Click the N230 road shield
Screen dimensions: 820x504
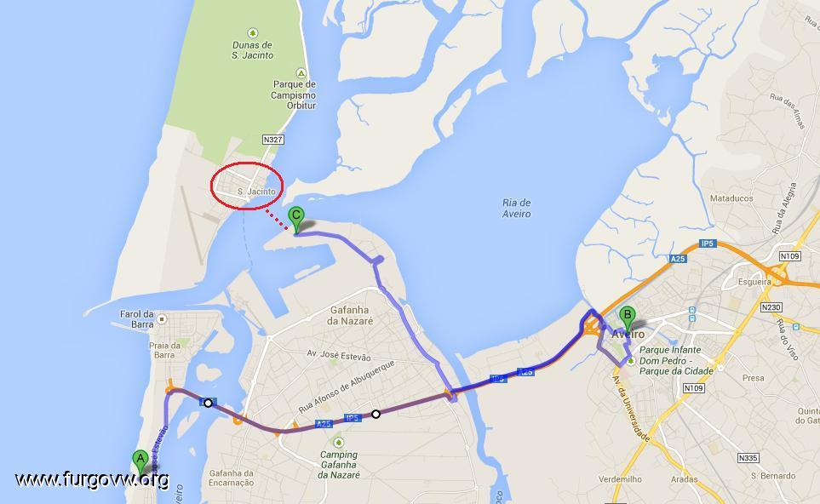pos(771,306)
